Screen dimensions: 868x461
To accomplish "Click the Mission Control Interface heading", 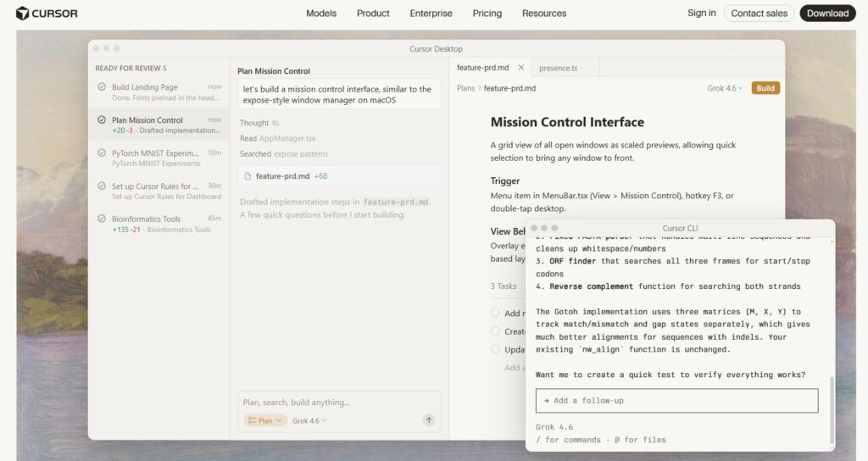I will 567,122.
